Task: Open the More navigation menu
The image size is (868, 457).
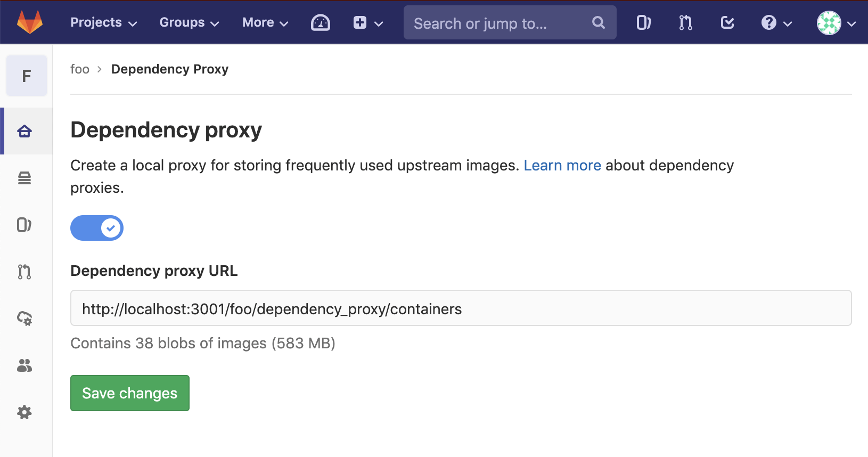Action: click(265, 22)
